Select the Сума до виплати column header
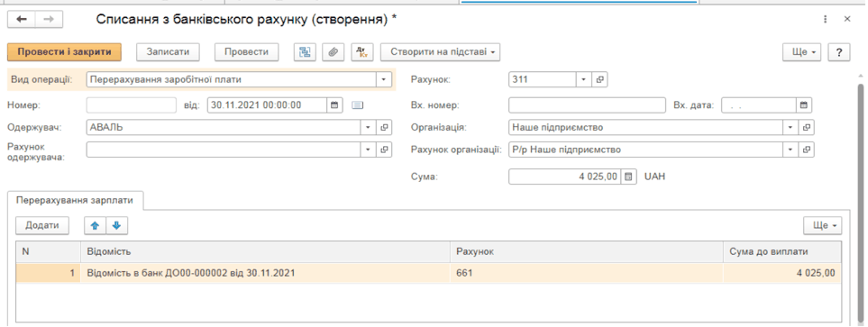The image size is (868, 327). [782, 251]
